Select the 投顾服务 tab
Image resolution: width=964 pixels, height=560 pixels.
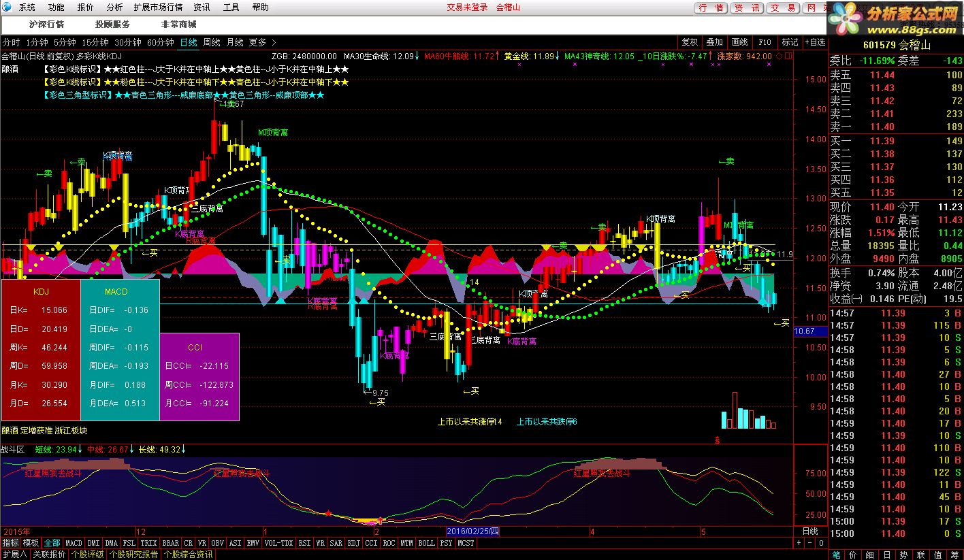pyautogui.click(x=112, y=24)
